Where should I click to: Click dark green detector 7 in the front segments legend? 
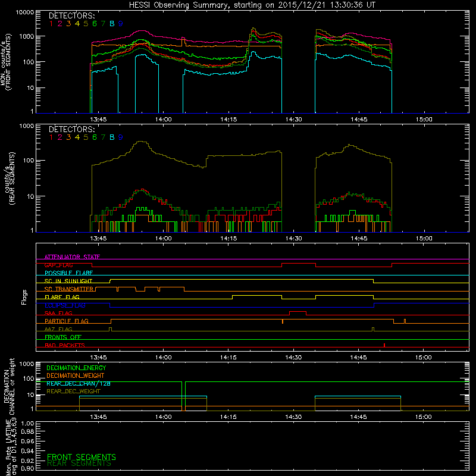coord(103,23)
